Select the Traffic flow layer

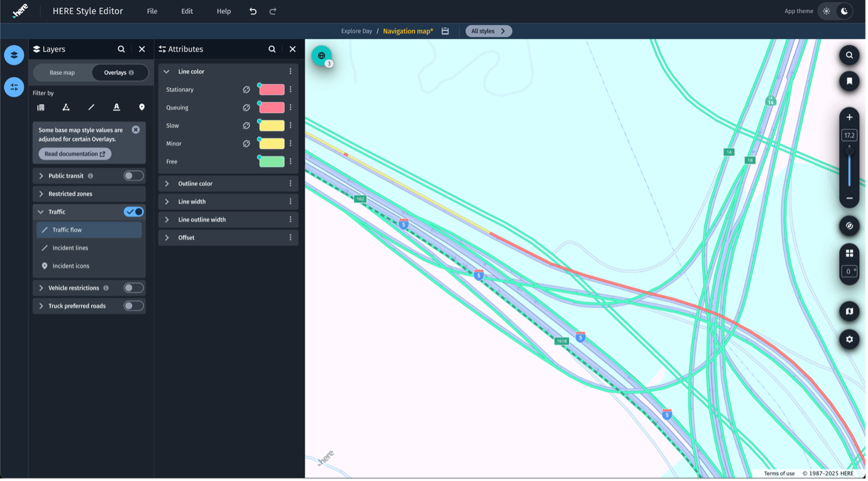pos(89,230)
